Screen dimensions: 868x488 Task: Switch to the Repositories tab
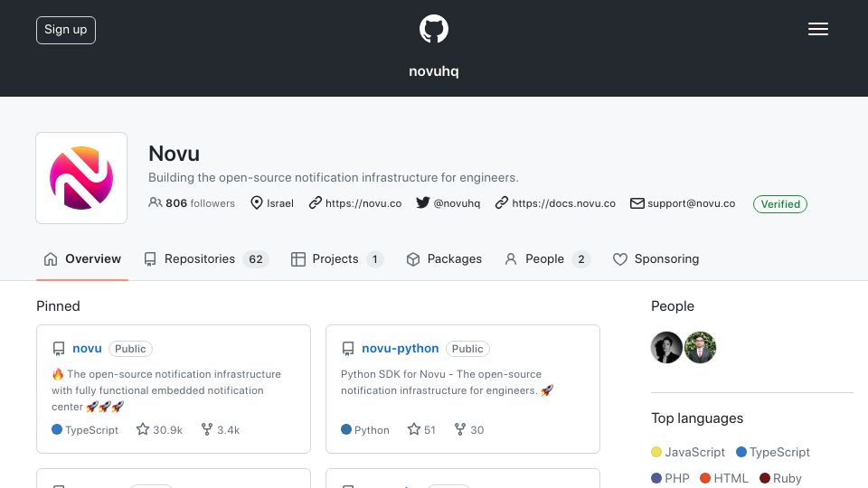pos(206,259)
